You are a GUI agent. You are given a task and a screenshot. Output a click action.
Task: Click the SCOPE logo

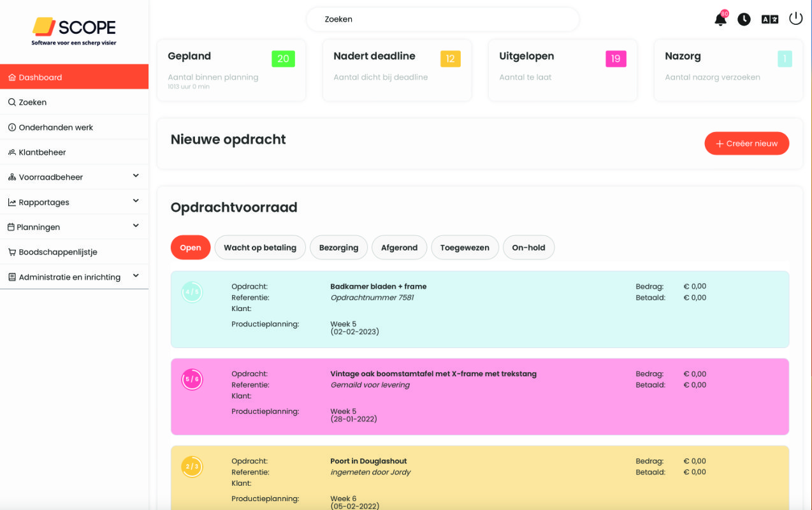point(74,31)
